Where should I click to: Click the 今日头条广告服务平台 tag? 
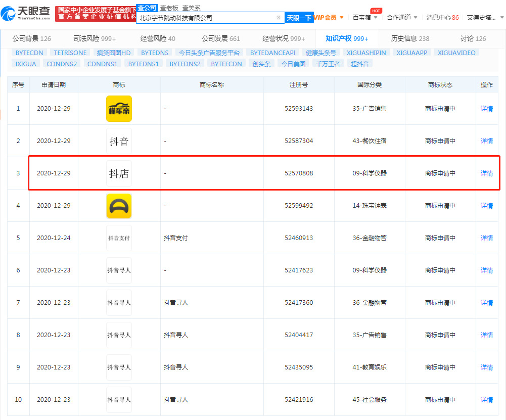coord(209,53)
